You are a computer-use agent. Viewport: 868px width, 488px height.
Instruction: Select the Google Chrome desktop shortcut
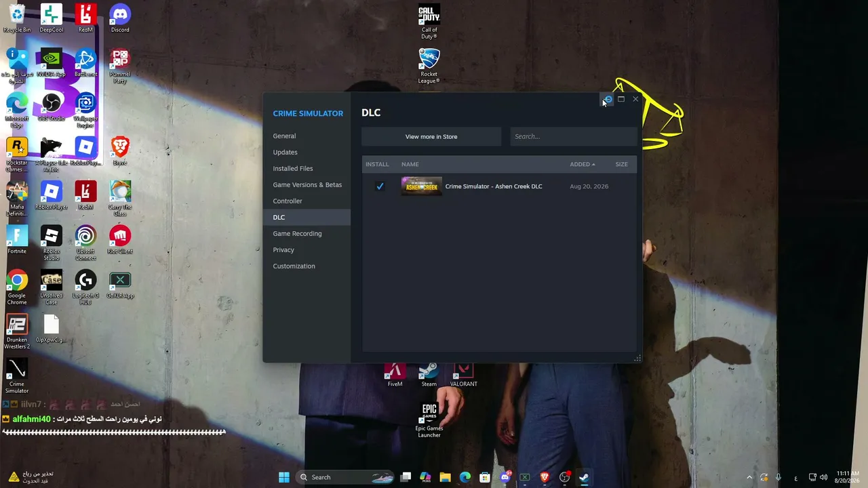(17, 287)
